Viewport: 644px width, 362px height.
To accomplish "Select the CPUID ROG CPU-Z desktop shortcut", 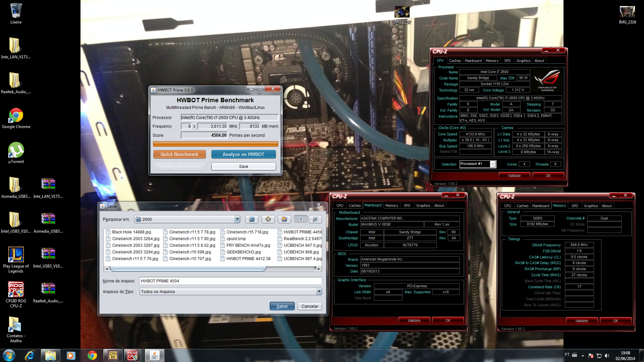I will (x=16, y=295).
